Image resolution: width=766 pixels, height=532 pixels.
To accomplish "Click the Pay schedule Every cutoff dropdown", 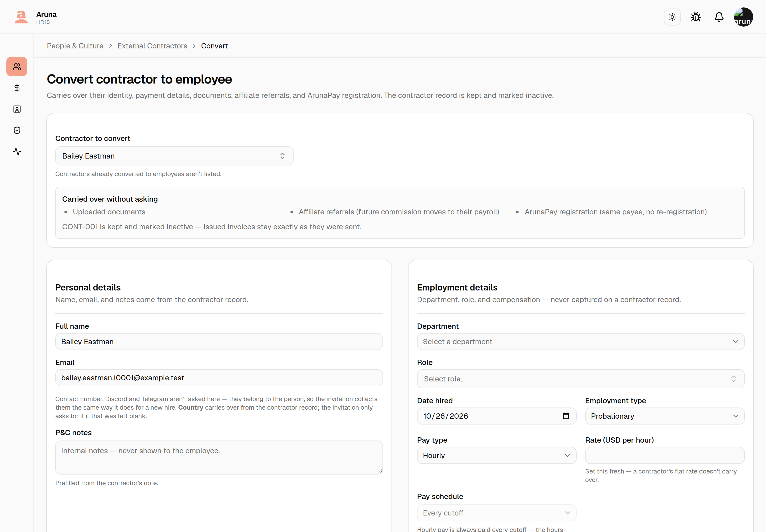I will [497, 513].
